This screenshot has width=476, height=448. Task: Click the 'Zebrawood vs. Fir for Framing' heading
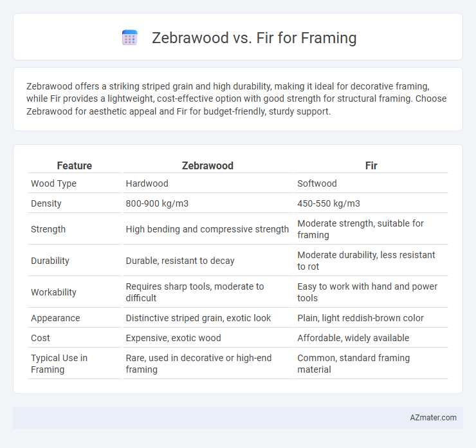click(x=254, y=38)
